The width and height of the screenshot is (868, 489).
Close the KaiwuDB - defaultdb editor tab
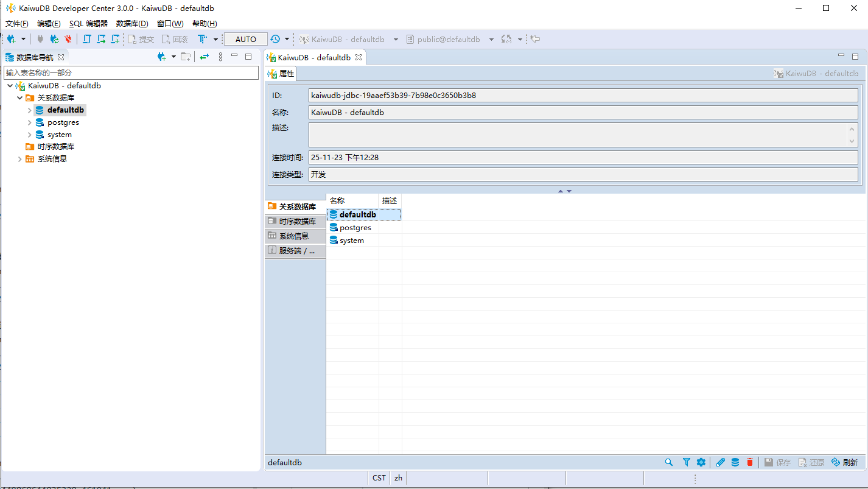click(x=359, y=57)
